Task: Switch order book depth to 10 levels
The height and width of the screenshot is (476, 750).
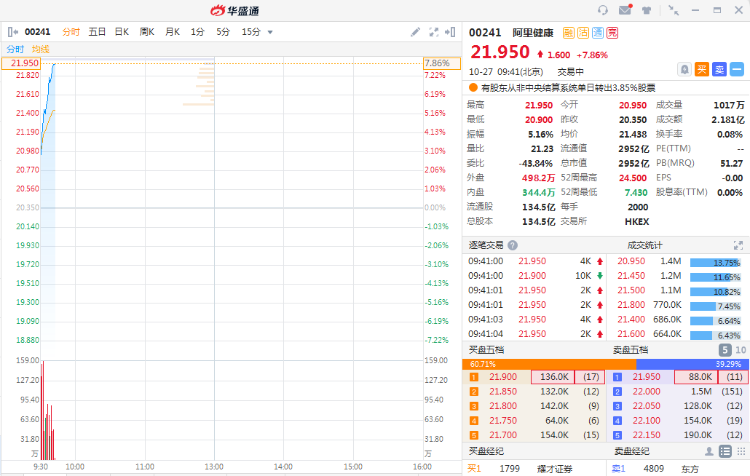Action: tap(740, 349)
